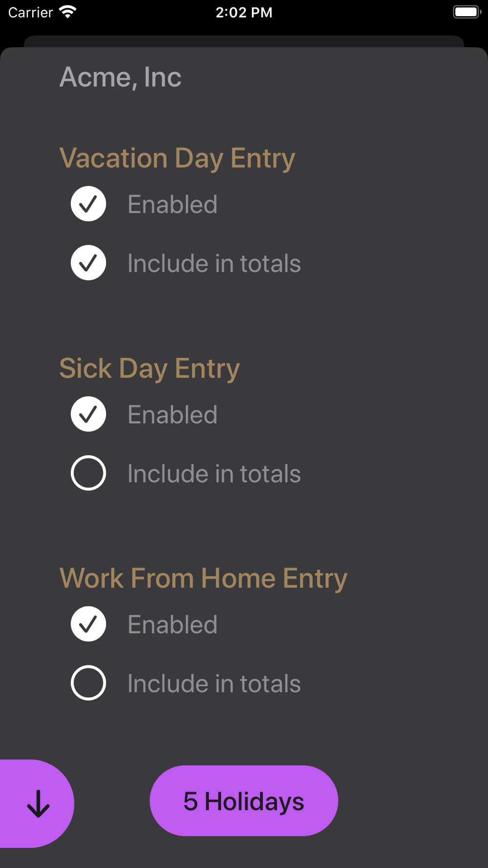
Task: Uncheck Enabled under Vacation Day Entry
Action: click(88, 204)
